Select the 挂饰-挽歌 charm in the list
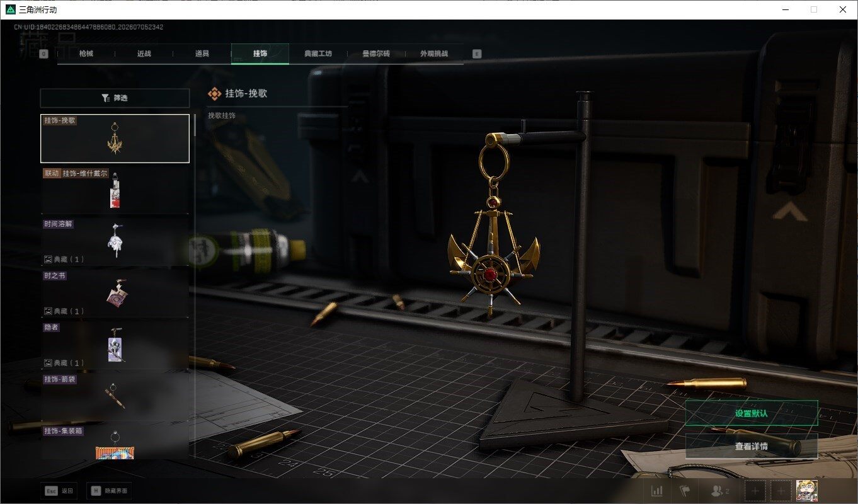 pyautogui.click(x=115, y=139)
